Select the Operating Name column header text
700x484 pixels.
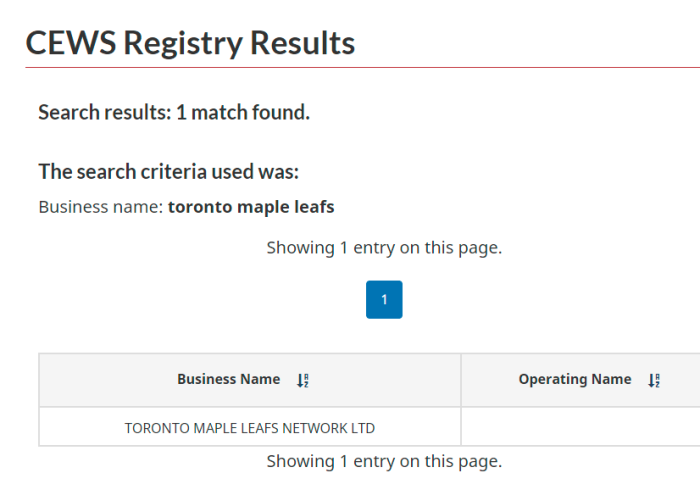point(575,379)
